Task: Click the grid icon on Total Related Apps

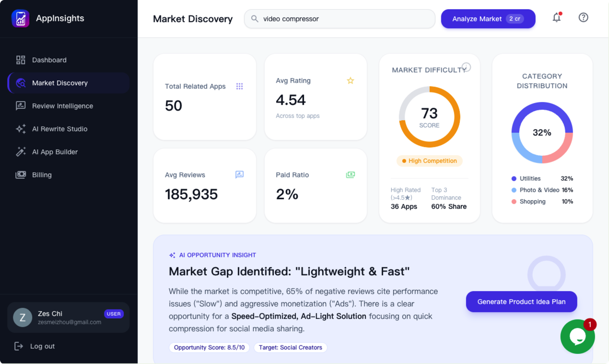Action: pos(239,86)
